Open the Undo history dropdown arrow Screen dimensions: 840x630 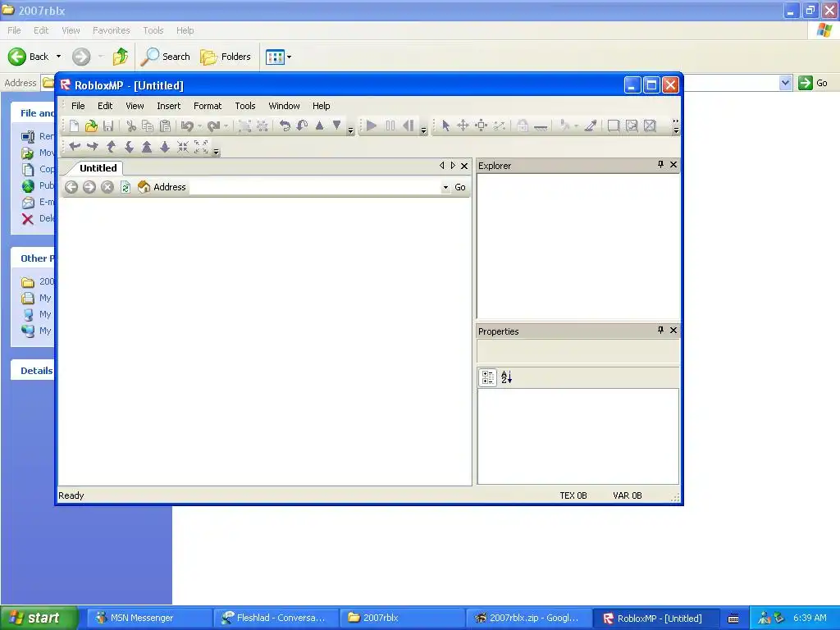tap(199, 126)
